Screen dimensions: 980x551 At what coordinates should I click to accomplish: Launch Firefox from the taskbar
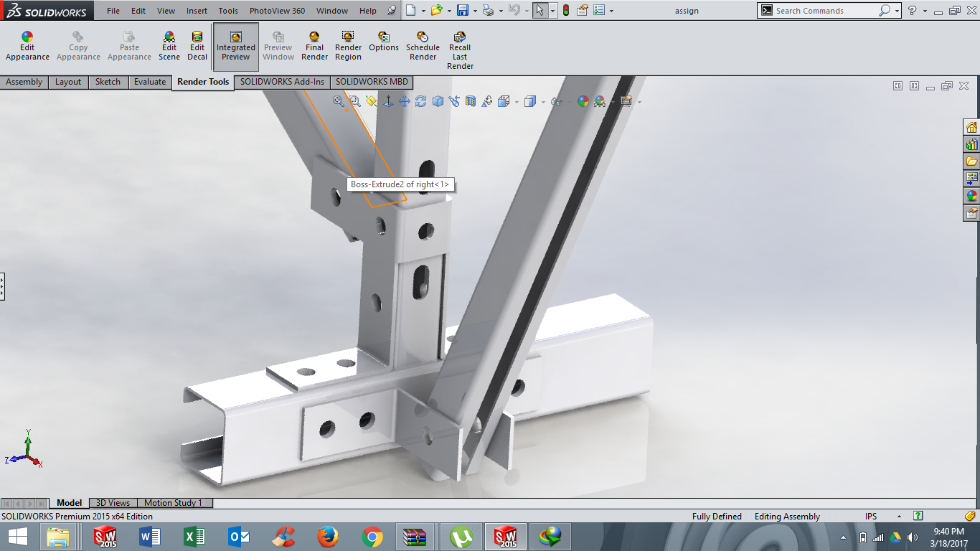click(327, 536)
